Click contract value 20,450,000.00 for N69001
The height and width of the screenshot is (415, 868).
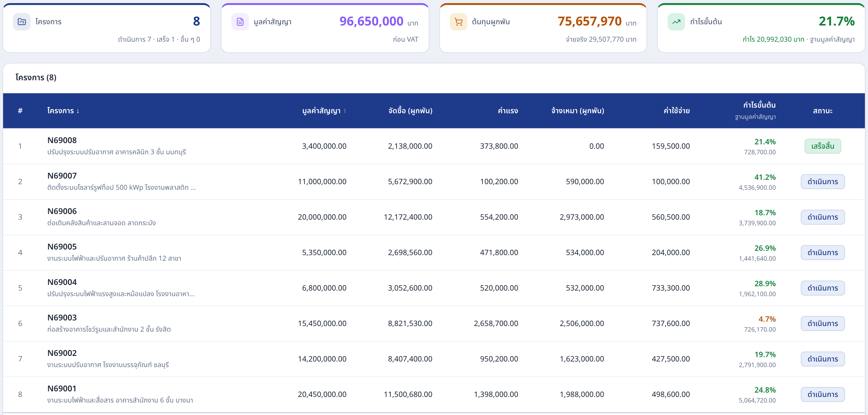tap(322, 394)
